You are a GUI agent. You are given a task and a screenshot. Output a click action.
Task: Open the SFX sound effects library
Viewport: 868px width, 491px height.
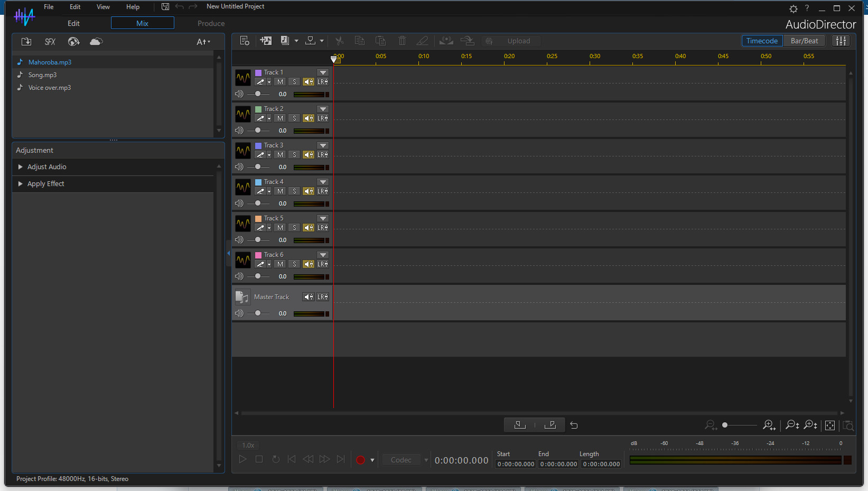coord(50,42)
